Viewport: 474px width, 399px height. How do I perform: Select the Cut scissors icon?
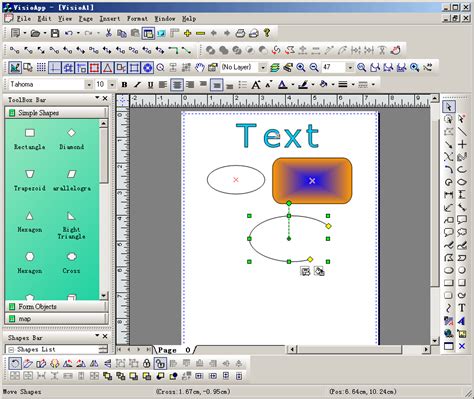point(108,33)
